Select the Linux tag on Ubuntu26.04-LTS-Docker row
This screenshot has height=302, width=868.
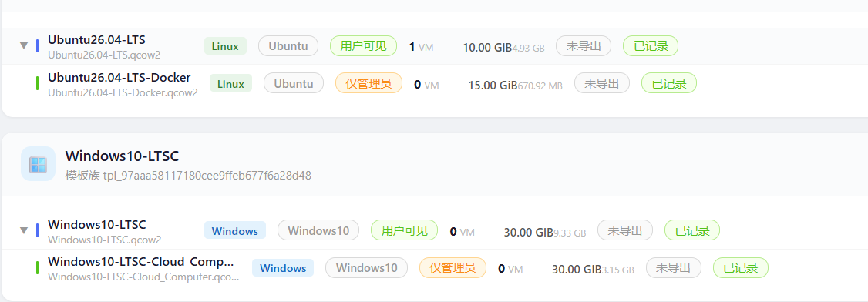pos(230,83)
